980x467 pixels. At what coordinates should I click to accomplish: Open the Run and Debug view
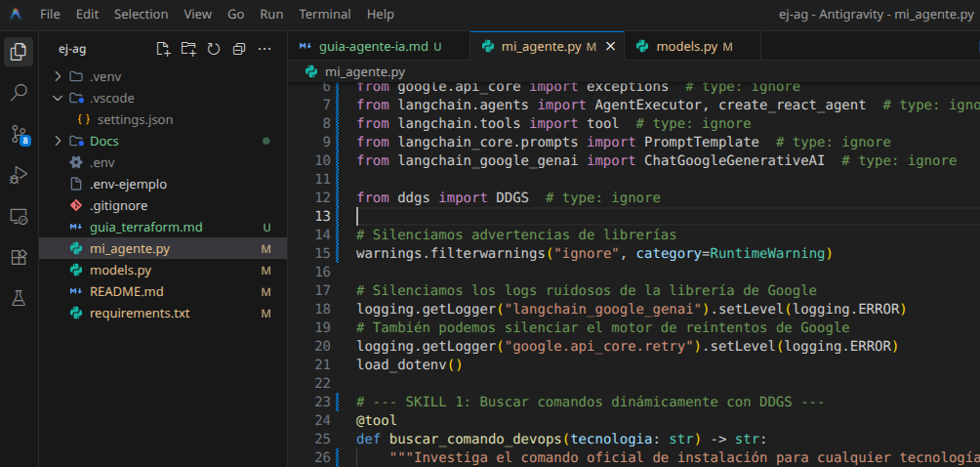[19, 175]
